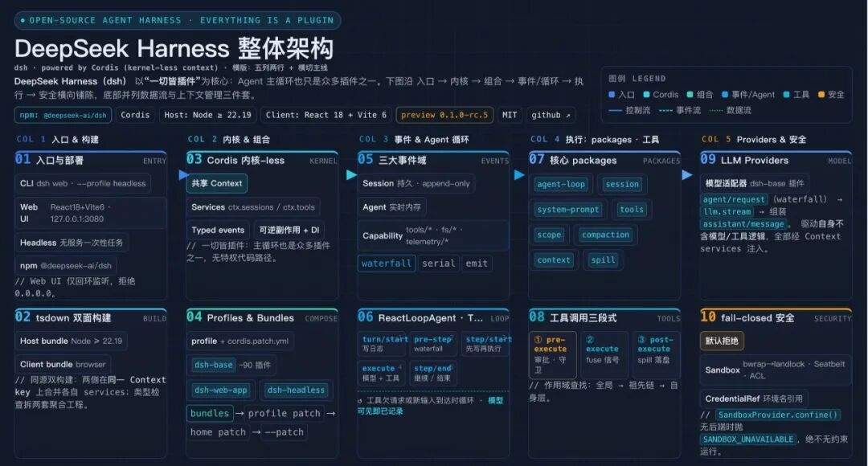The width and height of the screenshot is (868, 466).
Task: Click the blue arrow between cards 01 and 03
Action: tap(184, 175)
